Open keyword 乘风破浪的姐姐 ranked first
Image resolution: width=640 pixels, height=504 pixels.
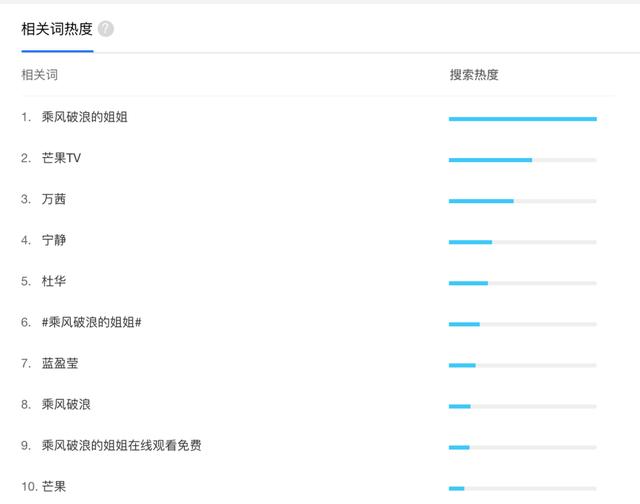click(x=84, y=117)
